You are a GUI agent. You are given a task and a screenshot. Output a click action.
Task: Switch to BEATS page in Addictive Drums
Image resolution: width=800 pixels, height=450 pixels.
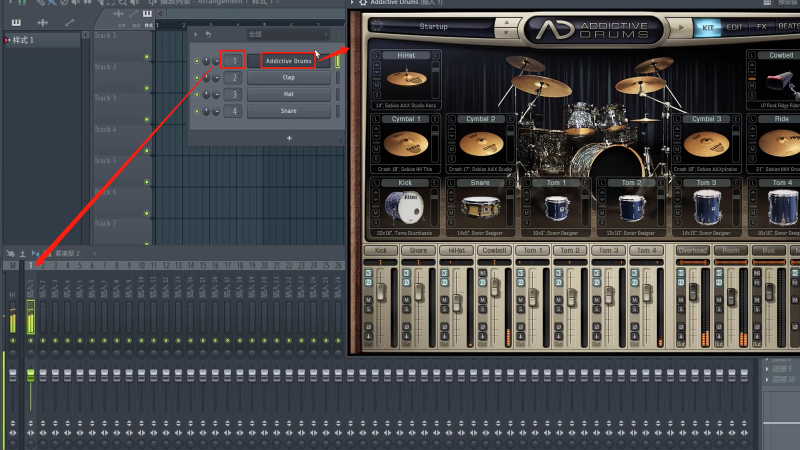pos(788,27)
